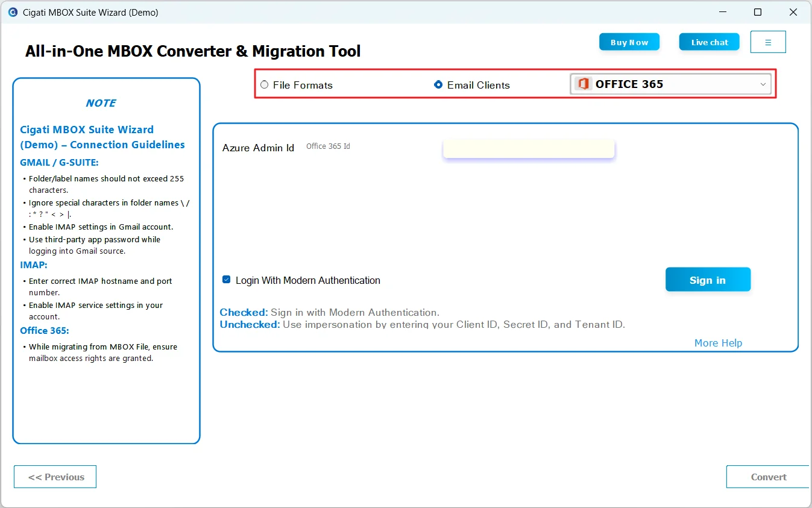This screenshot has height=508, width=812.
Task: Click the NOTE heading text
Action: [x=101, y=103]
